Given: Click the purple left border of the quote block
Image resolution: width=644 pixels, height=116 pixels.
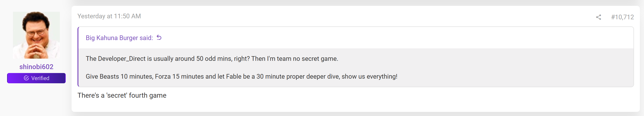Looking at the screenshot, I should point(78,57).
